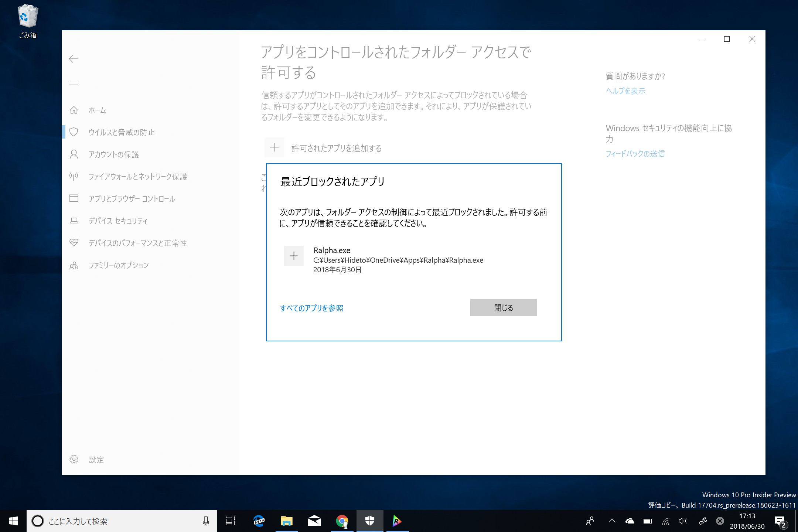Select アカウントの保護 in the sidebar
The image size is (798, 532).
pyautogui.click(x=115, y=154)
